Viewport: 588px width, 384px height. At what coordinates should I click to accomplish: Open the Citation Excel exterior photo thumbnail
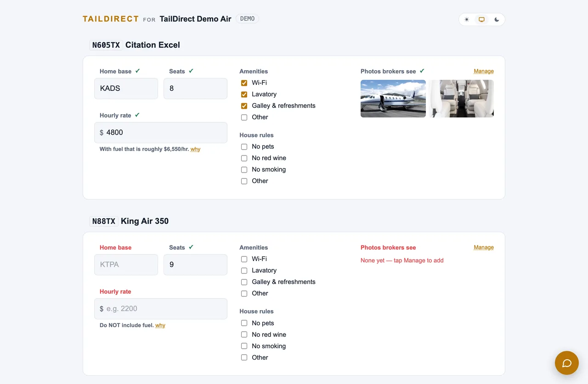point(393,99)
